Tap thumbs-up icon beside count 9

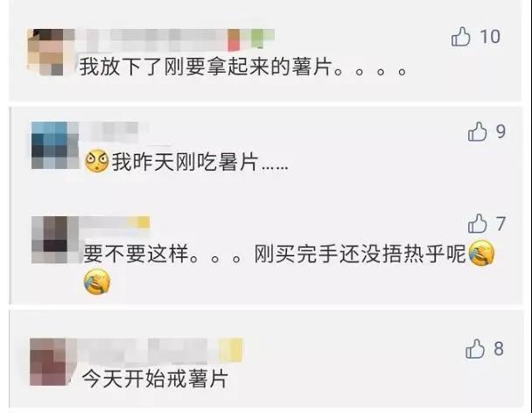[477, 131]
